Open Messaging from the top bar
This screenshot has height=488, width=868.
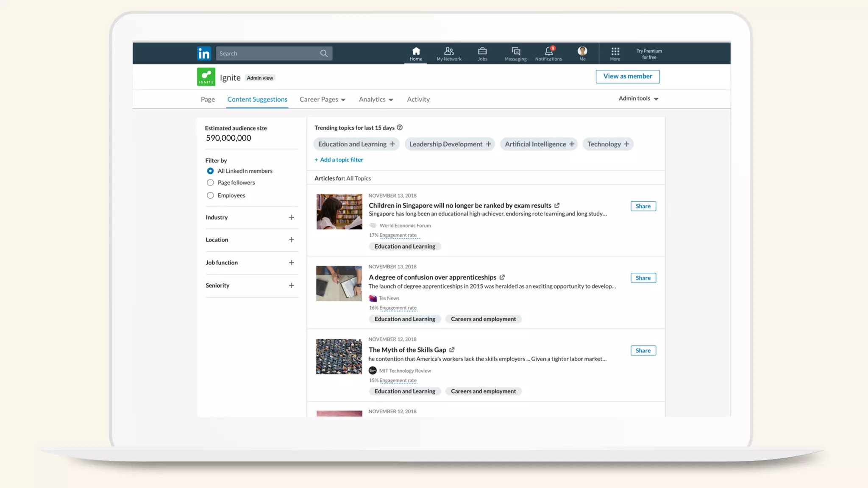click(x=515, y=54)
